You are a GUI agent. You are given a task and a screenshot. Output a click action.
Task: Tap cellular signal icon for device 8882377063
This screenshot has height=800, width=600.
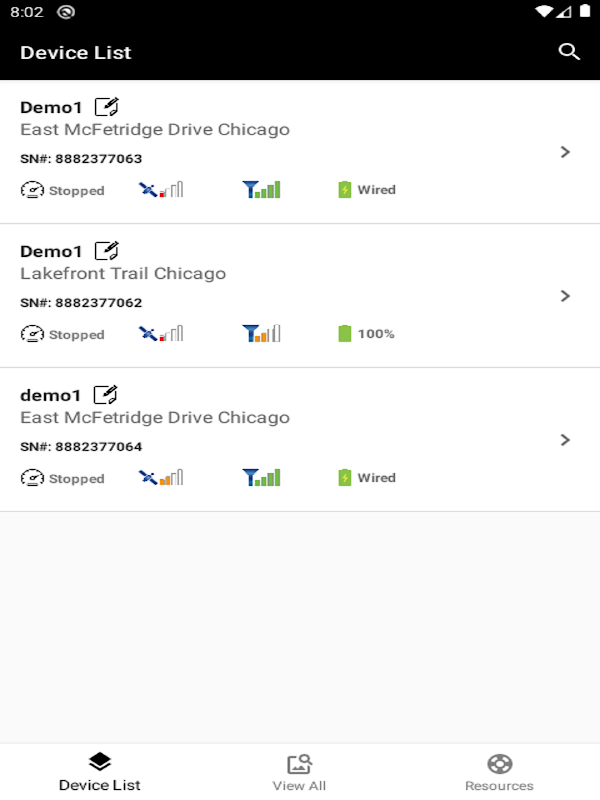[x=261, y=190]
